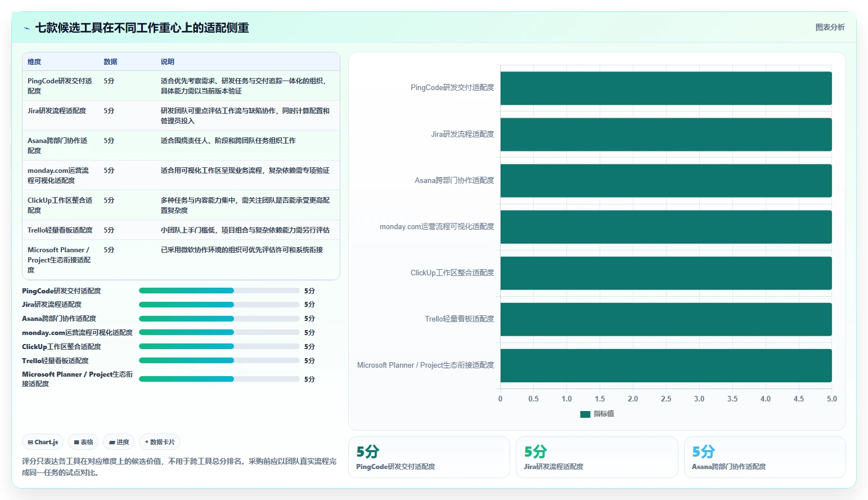Click the description starting 已采用微软协作环境
This screenshot has width=868, height=500.
click(242, 249)
